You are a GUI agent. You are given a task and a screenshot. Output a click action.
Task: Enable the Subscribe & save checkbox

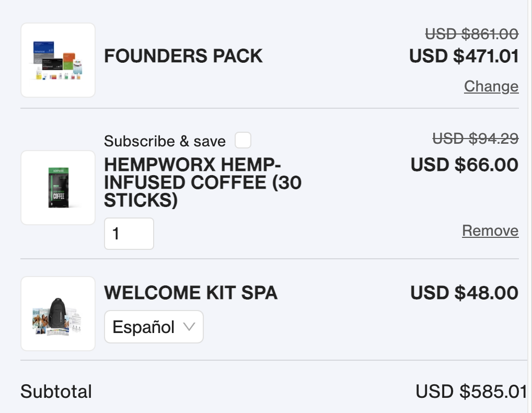(243, 140)
